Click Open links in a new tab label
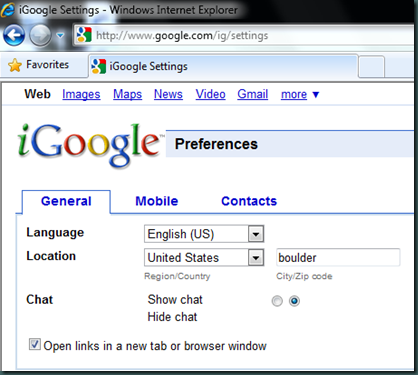Image resolution: width=418 pixels, height=375 pixels. [x=155, y=346]
